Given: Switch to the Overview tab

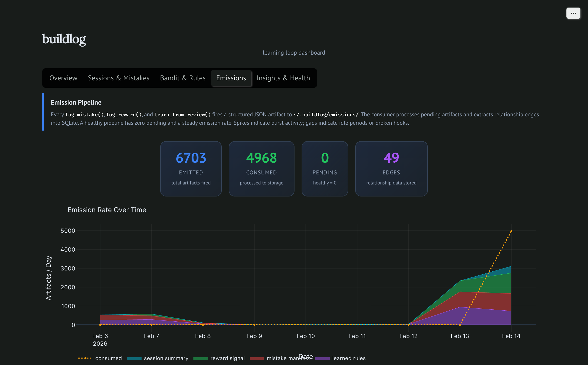Looking at the screenshot, I should (63, 78).
